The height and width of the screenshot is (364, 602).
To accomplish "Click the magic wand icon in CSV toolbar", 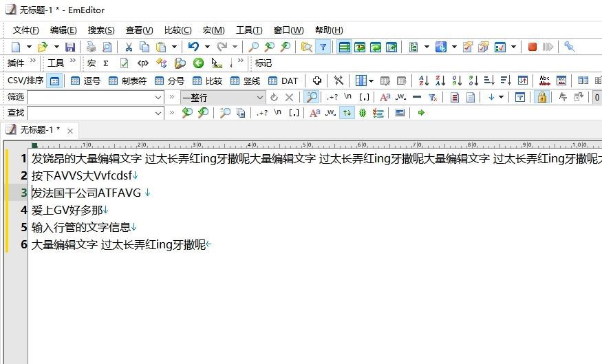I will click(x=338, y=81).
